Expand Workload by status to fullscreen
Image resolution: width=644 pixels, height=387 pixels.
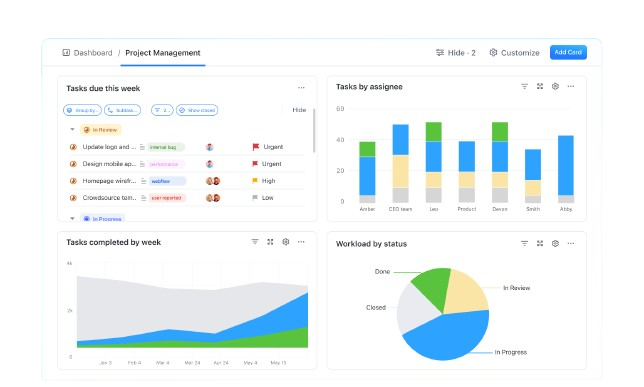[x=540, y=243]
